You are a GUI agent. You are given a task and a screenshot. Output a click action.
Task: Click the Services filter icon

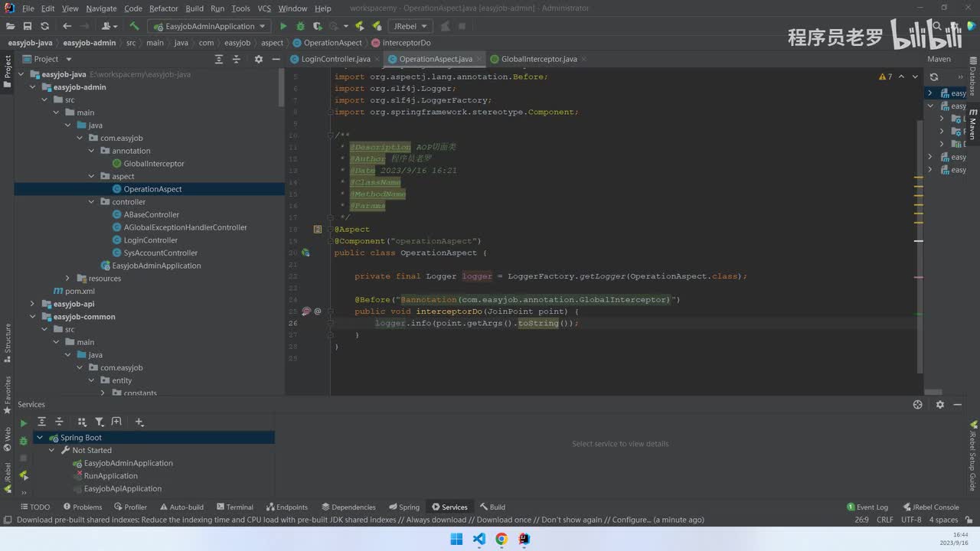[100, 422]
